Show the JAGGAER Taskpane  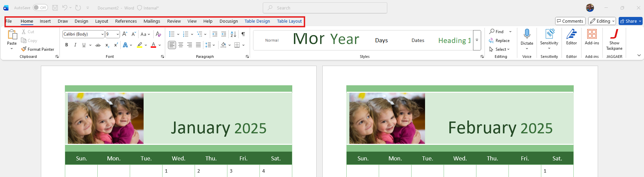point(614,39)
